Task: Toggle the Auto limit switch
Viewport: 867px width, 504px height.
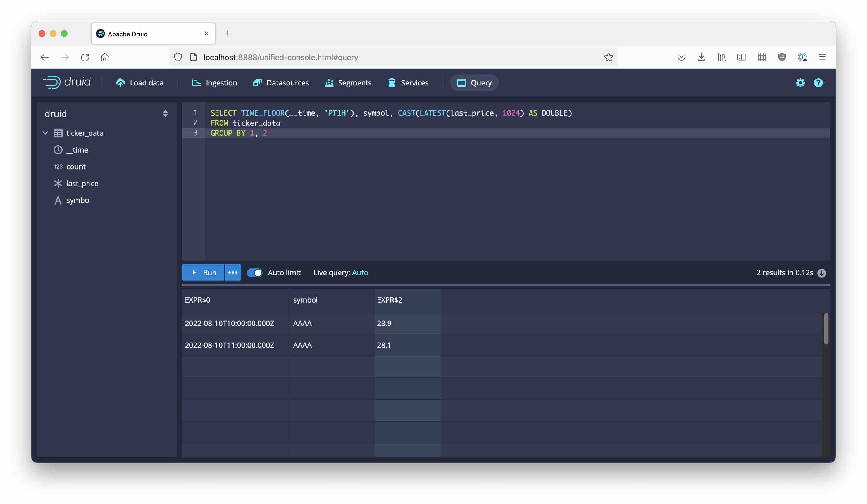Action: [x=255, y=272]
